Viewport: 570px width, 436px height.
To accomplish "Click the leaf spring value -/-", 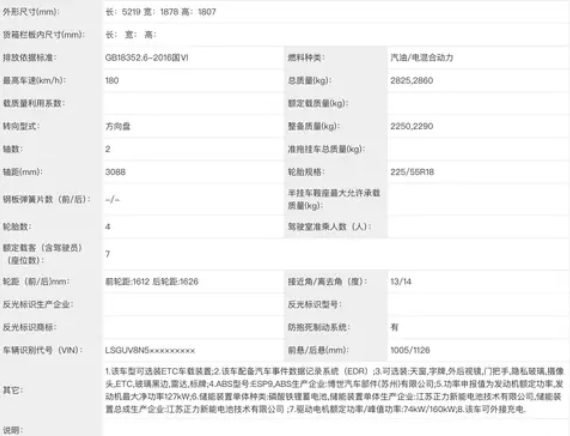I will point(112,200).
